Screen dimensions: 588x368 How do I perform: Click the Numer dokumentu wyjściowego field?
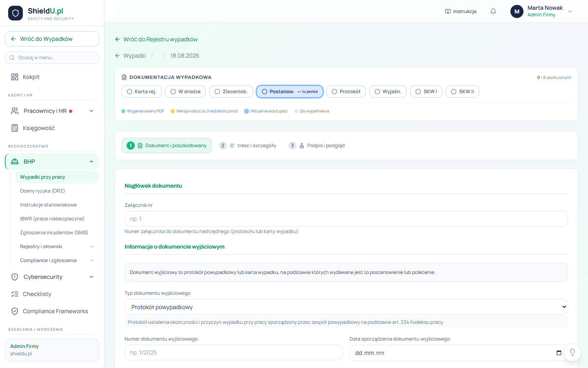tap(234, 352)
